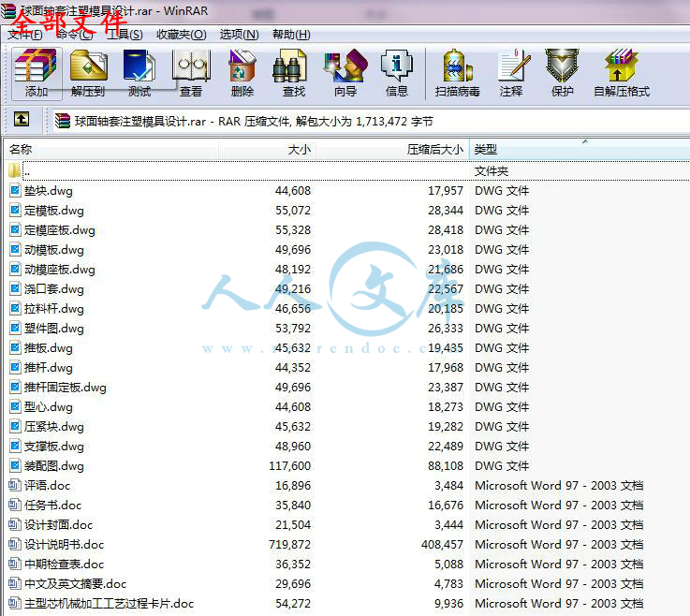
Task: Open the File (文件) menu
Action: 24,35
